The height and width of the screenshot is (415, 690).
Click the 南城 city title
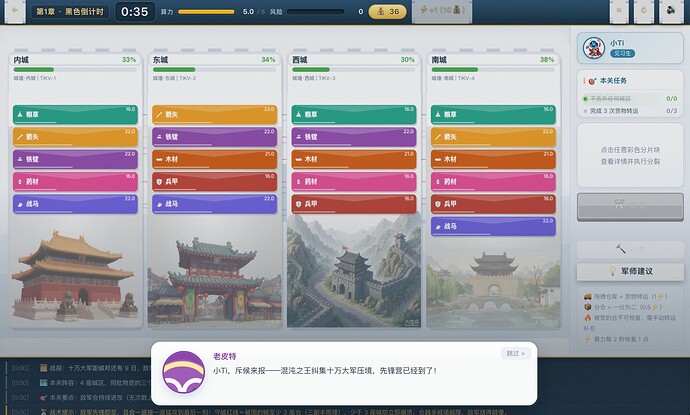[x=439, y=59]
